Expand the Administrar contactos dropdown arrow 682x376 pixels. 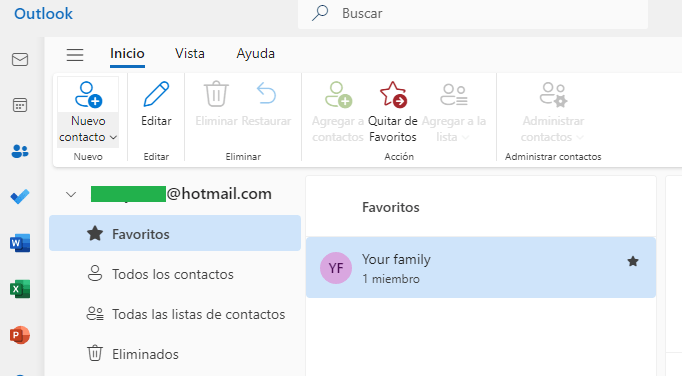579,137
